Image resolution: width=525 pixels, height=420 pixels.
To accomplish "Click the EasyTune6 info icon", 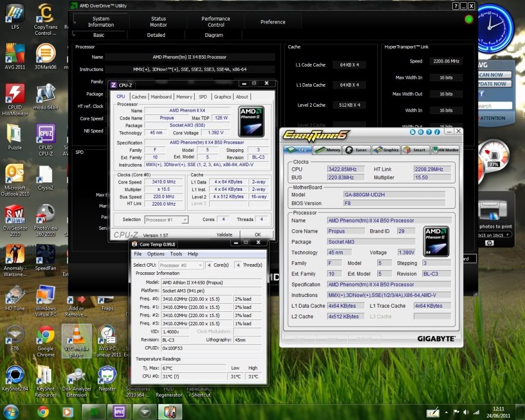I will (437, 132).
